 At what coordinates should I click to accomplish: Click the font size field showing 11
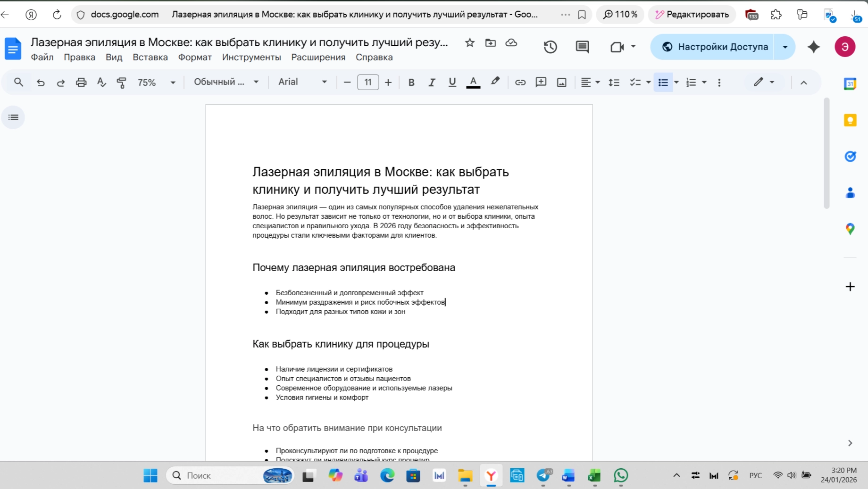tap(368, 83)
